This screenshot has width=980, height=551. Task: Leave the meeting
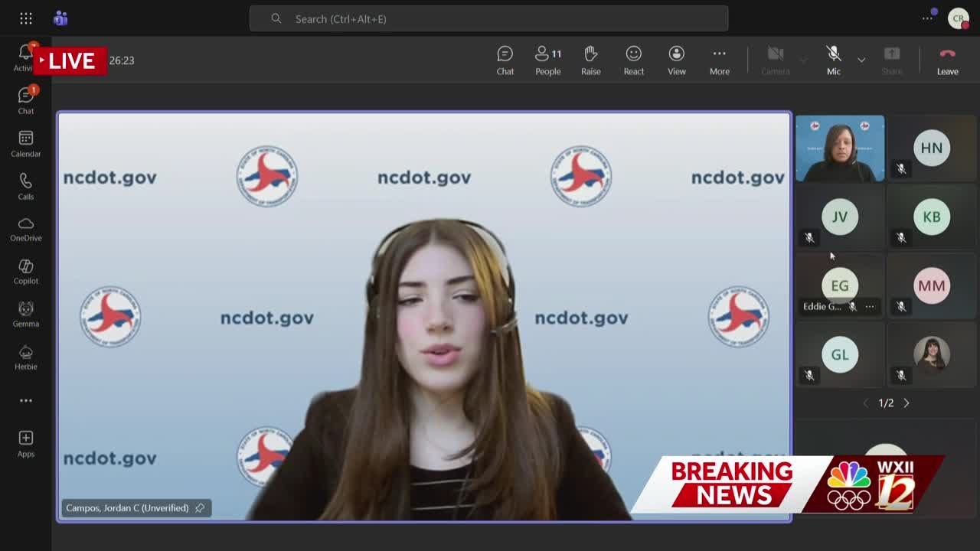point(947,60)
